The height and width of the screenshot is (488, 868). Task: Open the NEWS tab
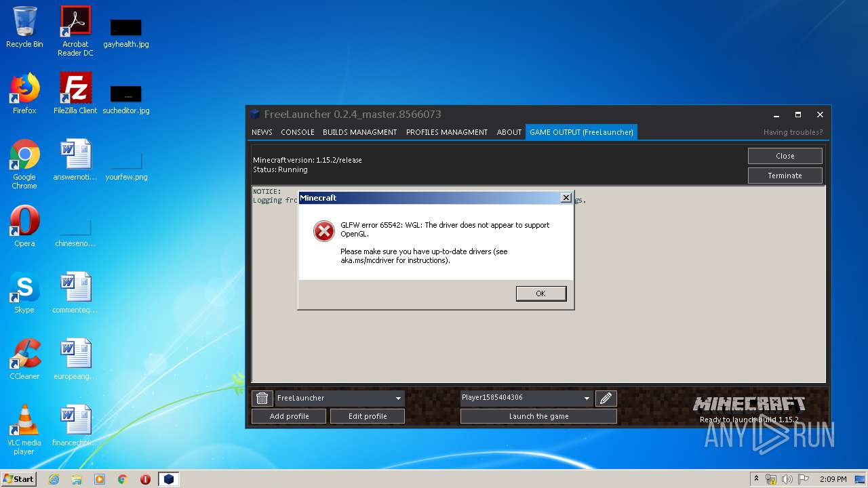coord(262,132)
